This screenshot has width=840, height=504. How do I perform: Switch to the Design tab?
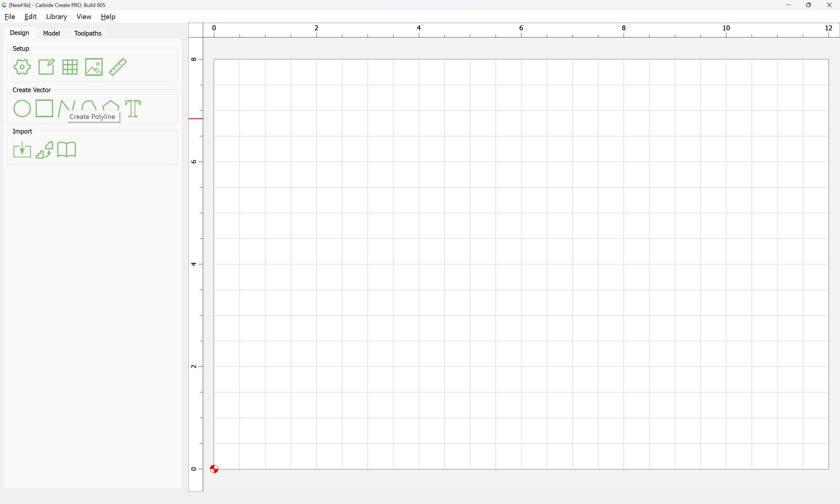pos(19,33)
